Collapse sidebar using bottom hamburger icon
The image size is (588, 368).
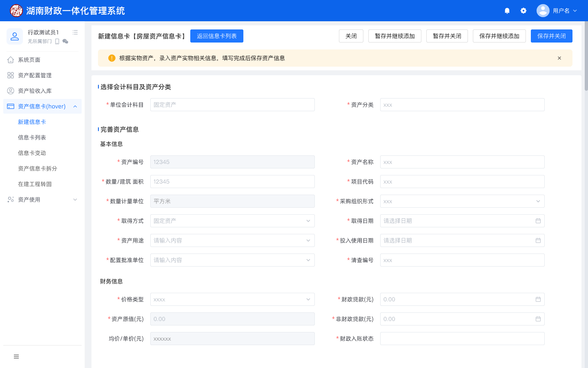click(16, 357)
